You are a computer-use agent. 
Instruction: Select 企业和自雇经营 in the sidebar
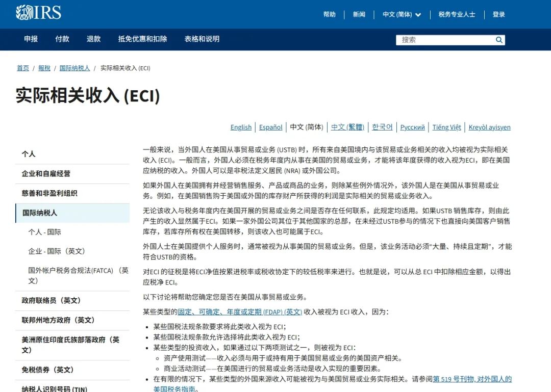pyautogui.click(x=46, y=174)
